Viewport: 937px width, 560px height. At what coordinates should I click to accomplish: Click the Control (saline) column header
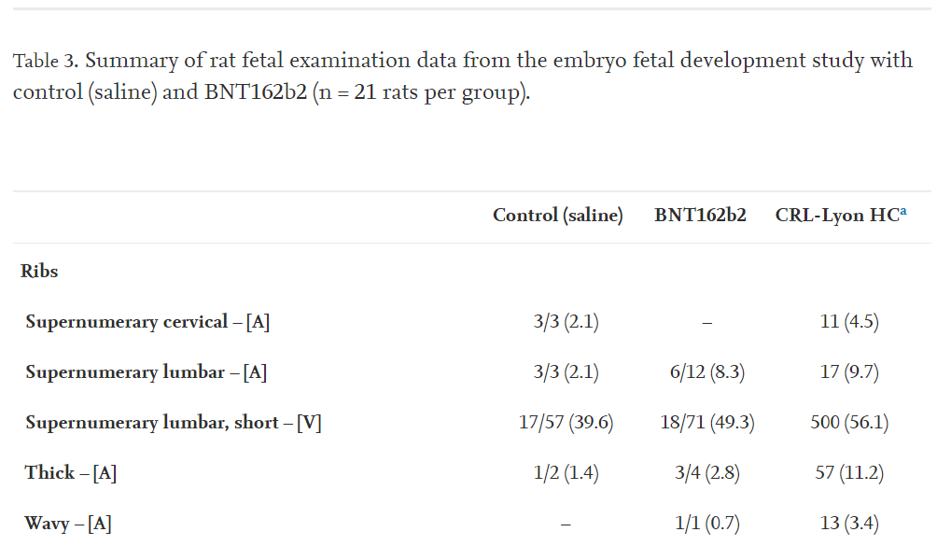tap(557, 215)
